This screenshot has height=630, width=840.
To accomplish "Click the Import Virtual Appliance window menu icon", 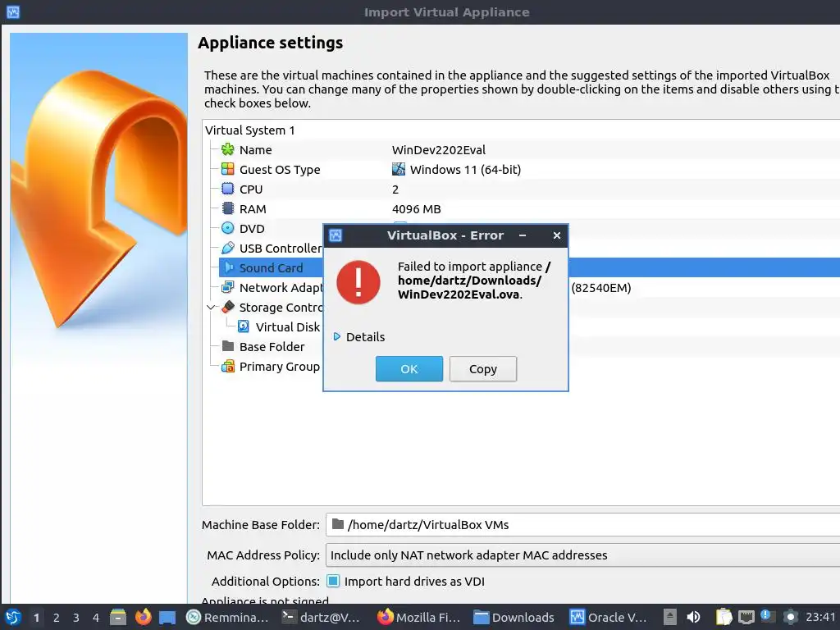I will coord(13,11).
